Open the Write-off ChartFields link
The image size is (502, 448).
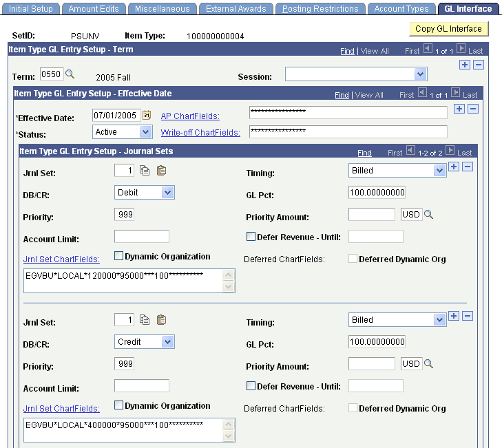coord(200,133)
